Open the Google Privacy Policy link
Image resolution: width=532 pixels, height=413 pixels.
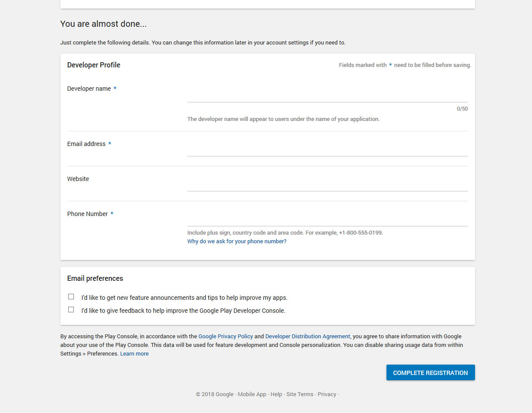point(225,337)
